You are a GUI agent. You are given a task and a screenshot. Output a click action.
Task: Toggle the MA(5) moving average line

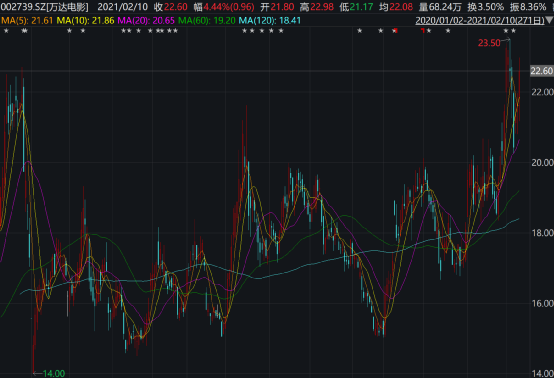tap(27, 20)
